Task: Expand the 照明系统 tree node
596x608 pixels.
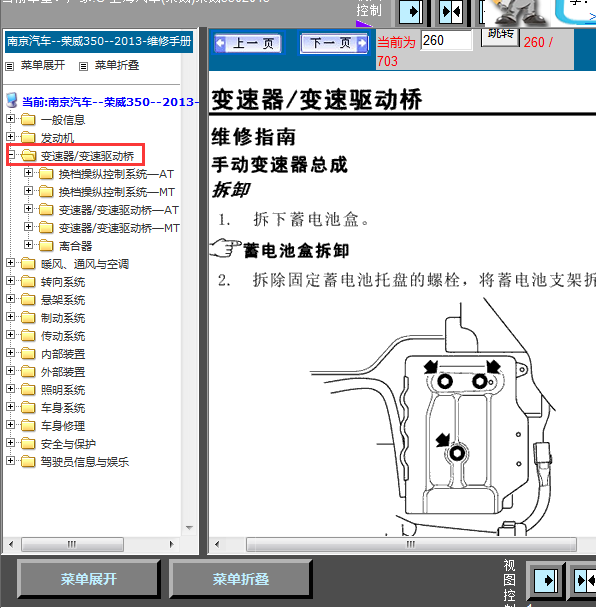Action: click(x=10, y=388)
